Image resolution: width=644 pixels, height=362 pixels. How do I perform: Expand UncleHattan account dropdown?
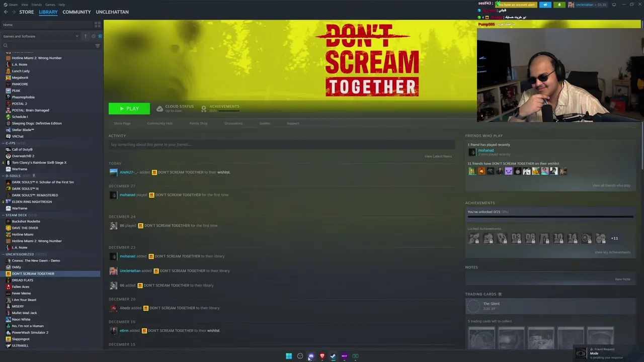click(586, 5)
